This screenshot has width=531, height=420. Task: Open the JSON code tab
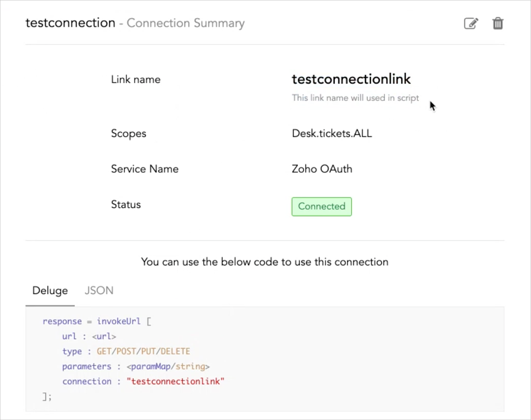tap(99, 291)
